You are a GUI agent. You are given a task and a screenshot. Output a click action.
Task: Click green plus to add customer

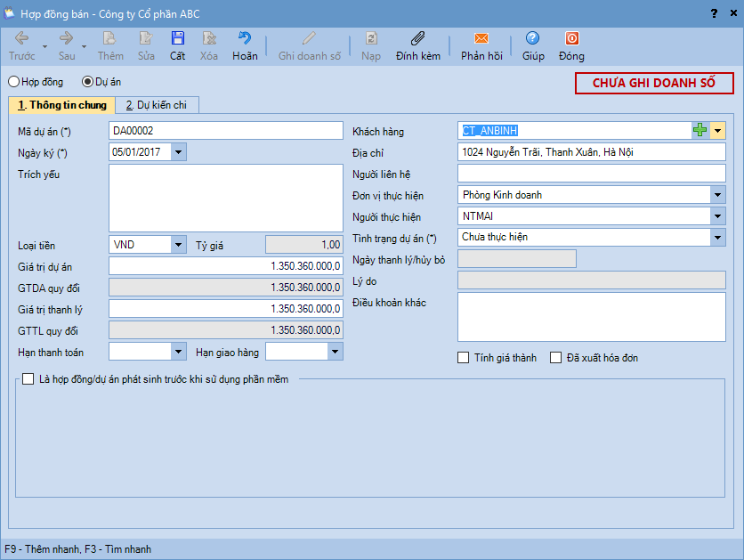(700, 131)
